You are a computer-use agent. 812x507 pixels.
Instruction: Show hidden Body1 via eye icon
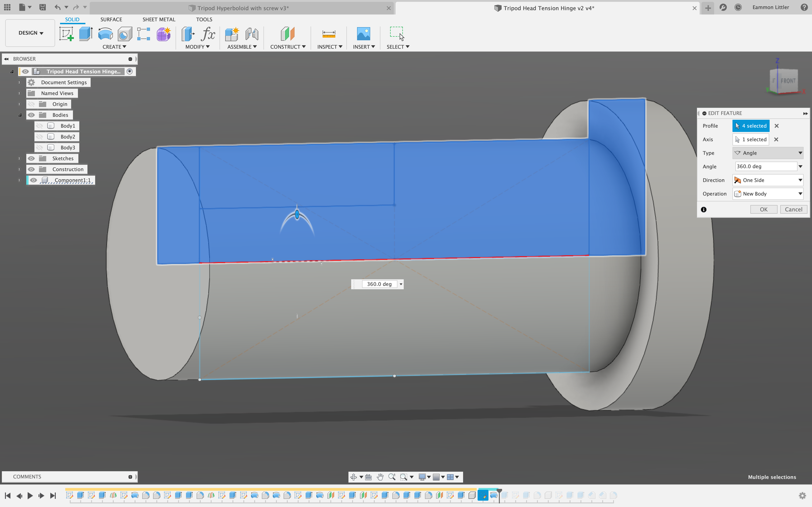tap(40, 126)
